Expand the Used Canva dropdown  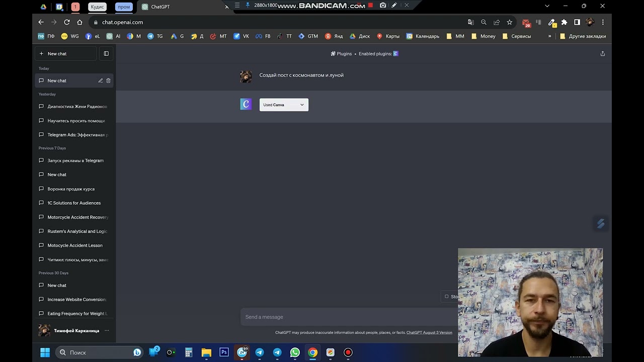(x=284, y=105)
